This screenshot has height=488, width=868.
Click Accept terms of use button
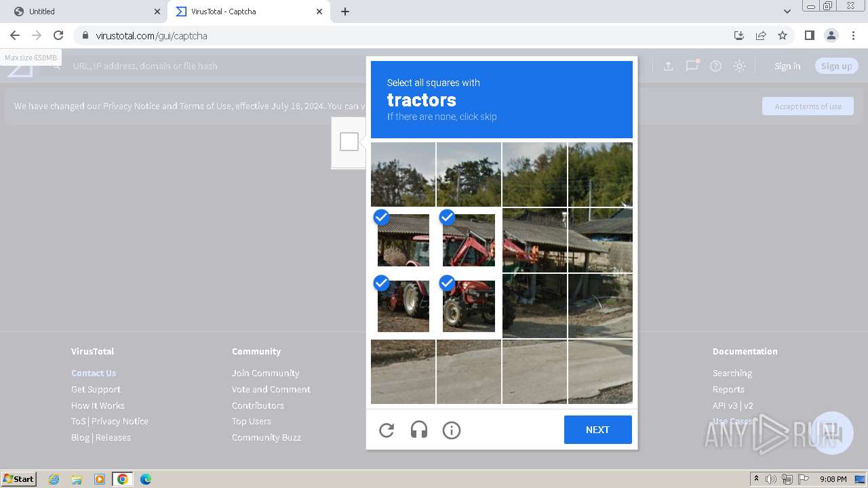(808, 106)
